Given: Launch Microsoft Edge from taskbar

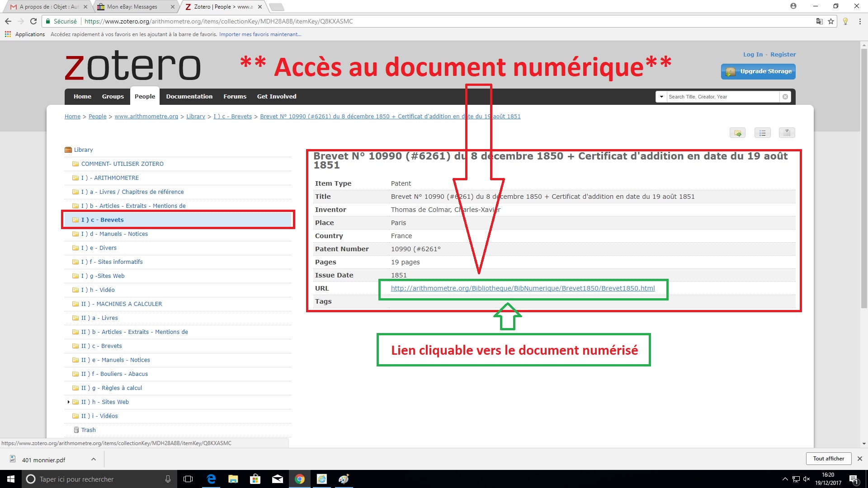Looking at the screenshot, I should click(x=211, y=479).
